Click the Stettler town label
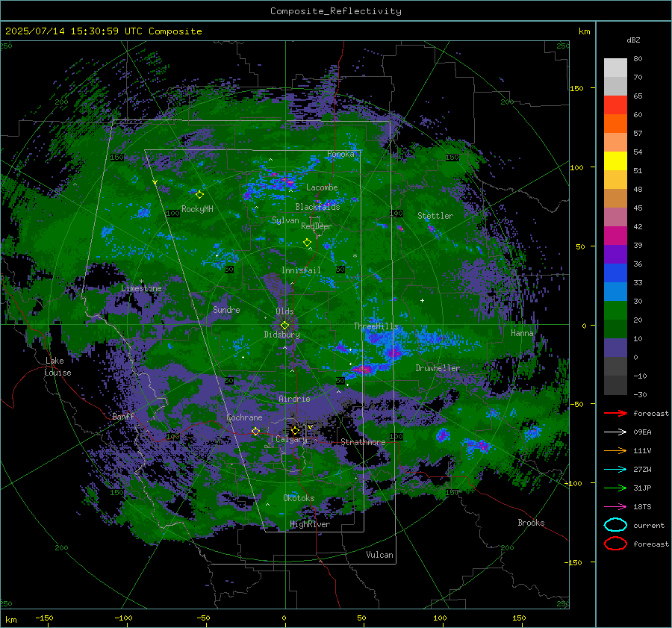This screenshot has height=628, width=672. point(435,216)
